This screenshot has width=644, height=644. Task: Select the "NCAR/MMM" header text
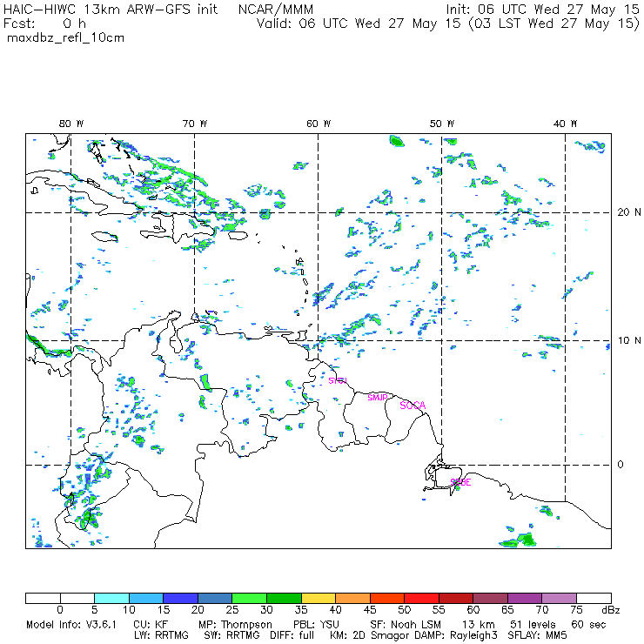276,10
